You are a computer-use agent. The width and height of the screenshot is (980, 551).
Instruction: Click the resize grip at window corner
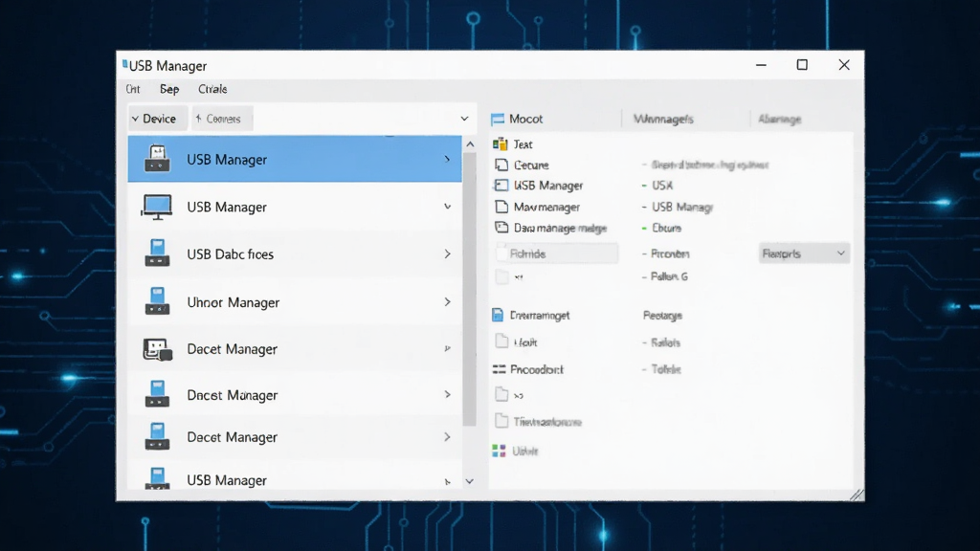pos(857,495)
